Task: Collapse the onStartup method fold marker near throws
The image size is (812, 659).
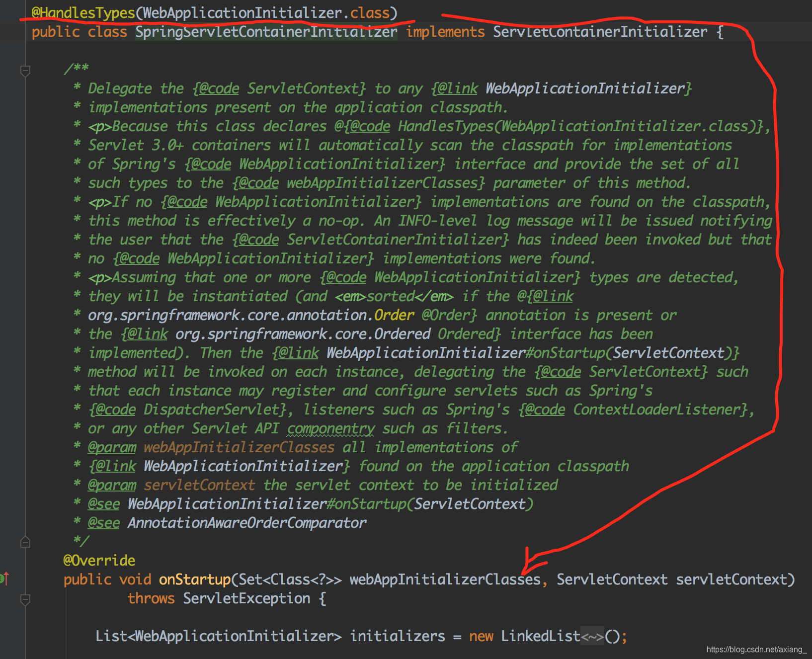Action: (25, 600)
